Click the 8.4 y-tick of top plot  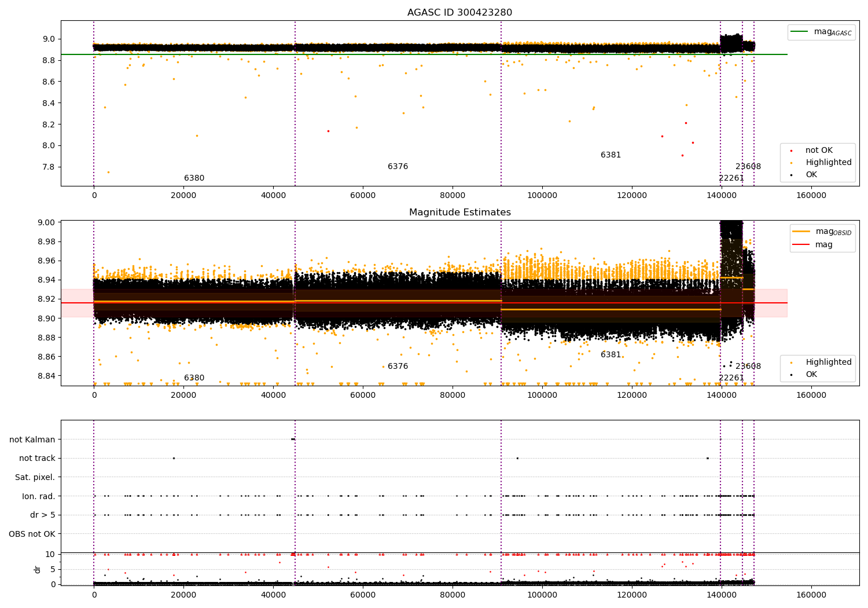(x=49, y=103)
